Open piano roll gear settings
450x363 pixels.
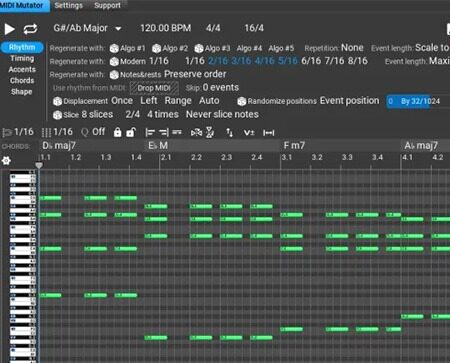pyautogui.click(x=6, y=161)
